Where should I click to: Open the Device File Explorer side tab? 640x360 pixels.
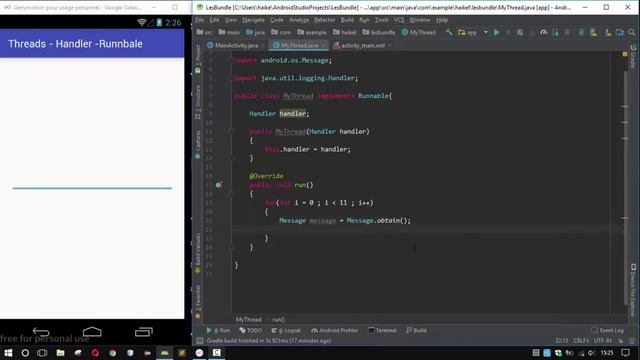pyautogui.click(x=633, y=290)
